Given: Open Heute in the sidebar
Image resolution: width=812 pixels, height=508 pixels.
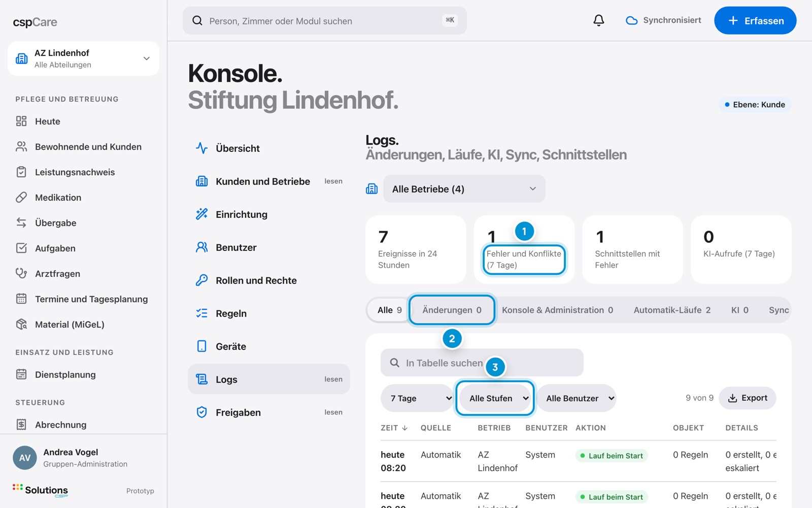Looking at the screenshot, I should click(x=83, y=121).
